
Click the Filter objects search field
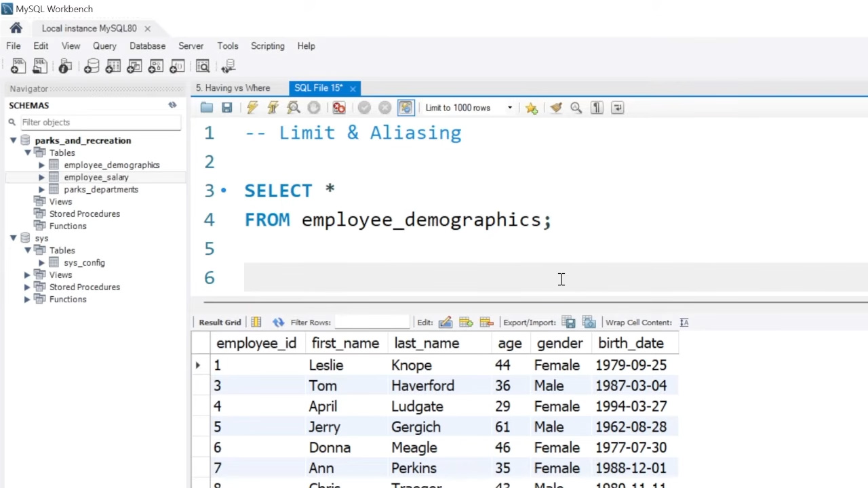click(100, 122)
